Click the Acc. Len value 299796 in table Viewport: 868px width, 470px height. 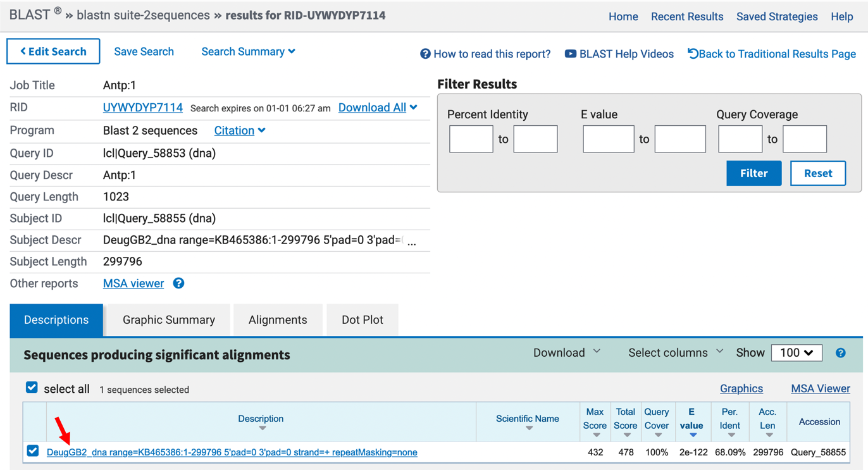[x=767, y=452]
